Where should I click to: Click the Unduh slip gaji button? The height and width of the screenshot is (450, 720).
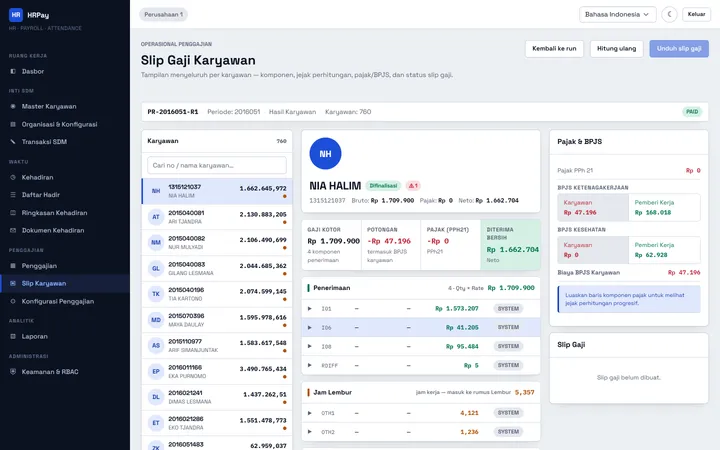point(679,49)
